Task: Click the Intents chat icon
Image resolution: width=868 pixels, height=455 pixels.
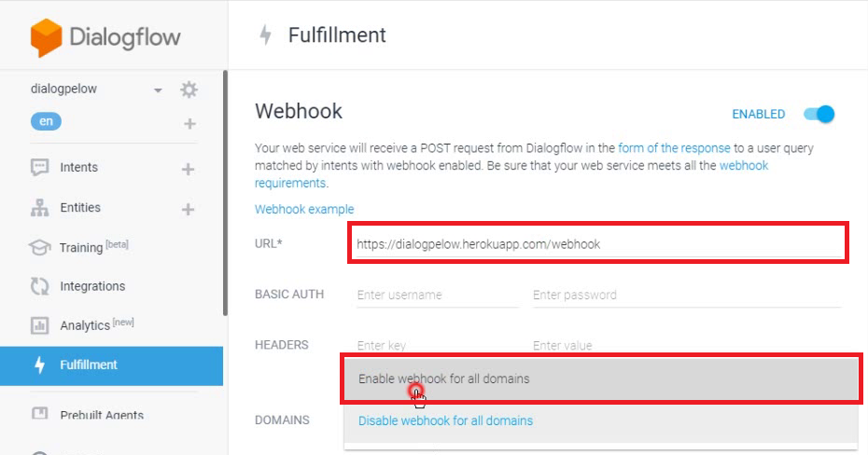Action: point(39,168)
